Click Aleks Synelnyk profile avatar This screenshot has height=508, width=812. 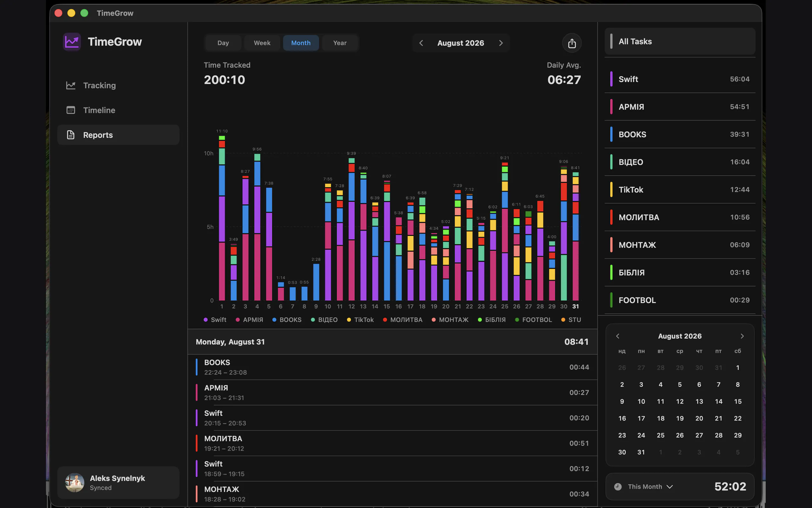point(75,483)
